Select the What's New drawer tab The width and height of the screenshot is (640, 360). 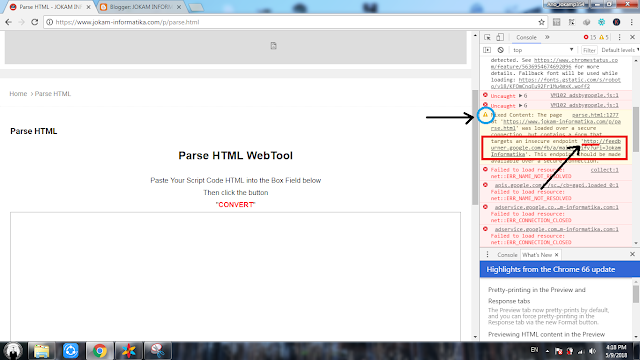[x=537, y=255]
